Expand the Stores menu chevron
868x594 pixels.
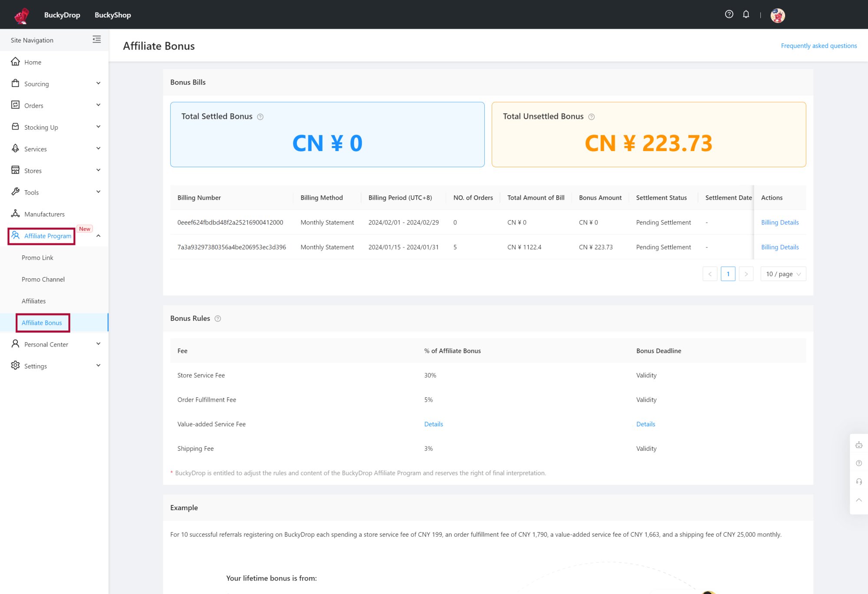99,170
